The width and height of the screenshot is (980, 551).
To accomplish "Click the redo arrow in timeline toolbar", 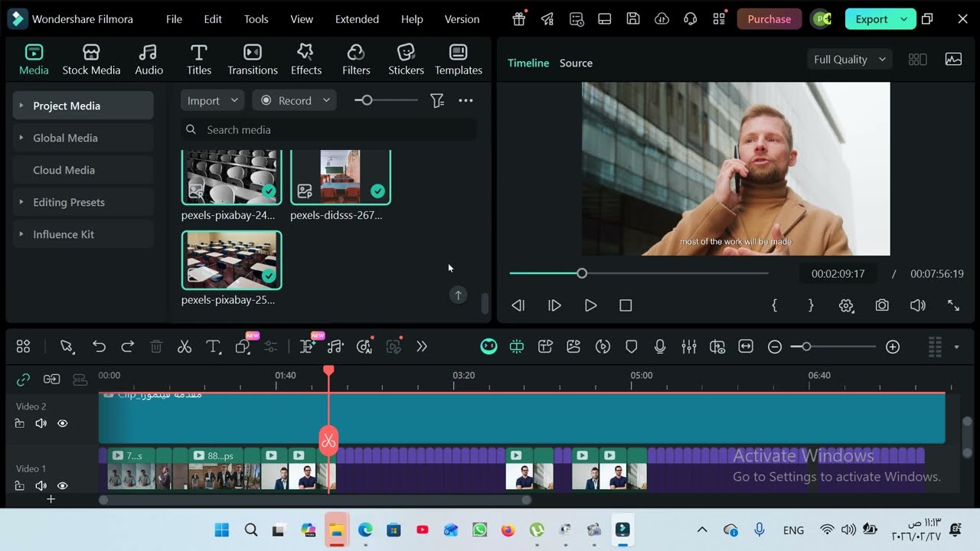I will (128, 347).
